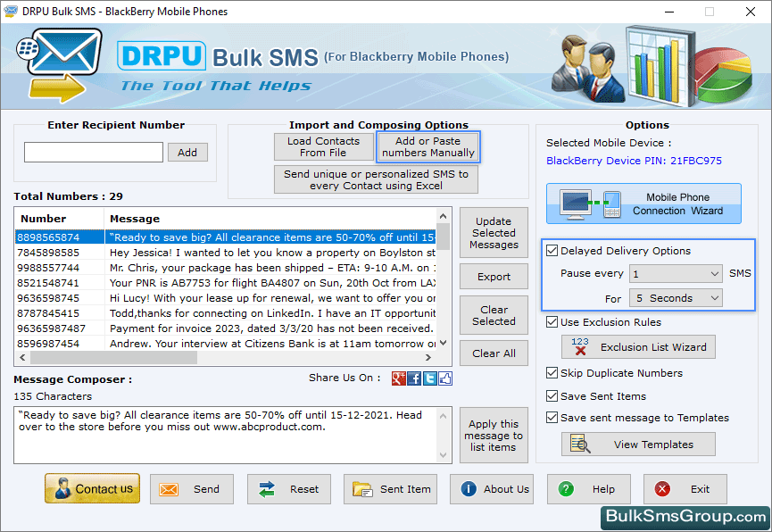Image resolution: width=772 pixels, height=532 pixels.
Task: Click the Twitter share icon
Action: [x=430, y=378]
